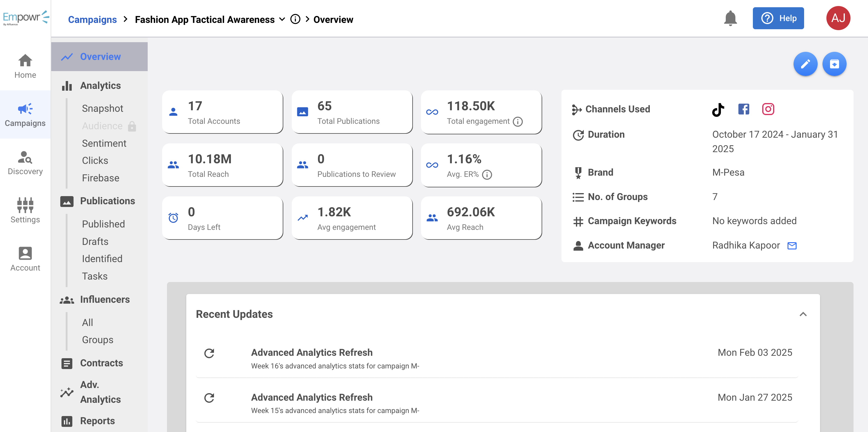Viewport: 868px width, 432px height.
Task: Click campaign info icon in breadcrumb
Action: click(295, 19)
